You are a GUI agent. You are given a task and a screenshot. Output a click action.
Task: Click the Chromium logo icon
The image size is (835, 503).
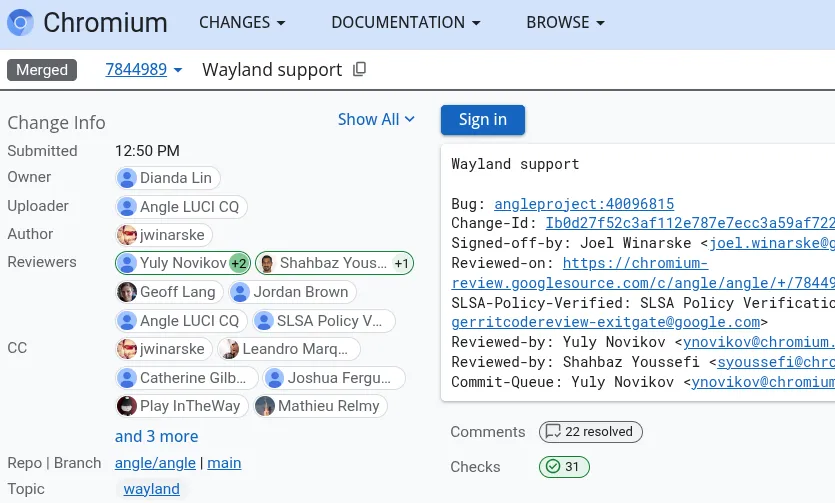coord(20,22)
